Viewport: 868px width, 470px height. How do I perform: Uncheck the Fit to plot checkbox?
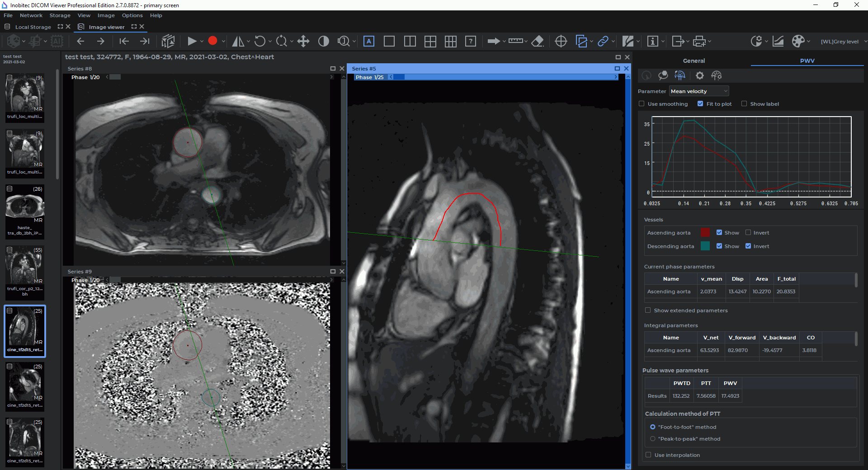coord(700,104)
